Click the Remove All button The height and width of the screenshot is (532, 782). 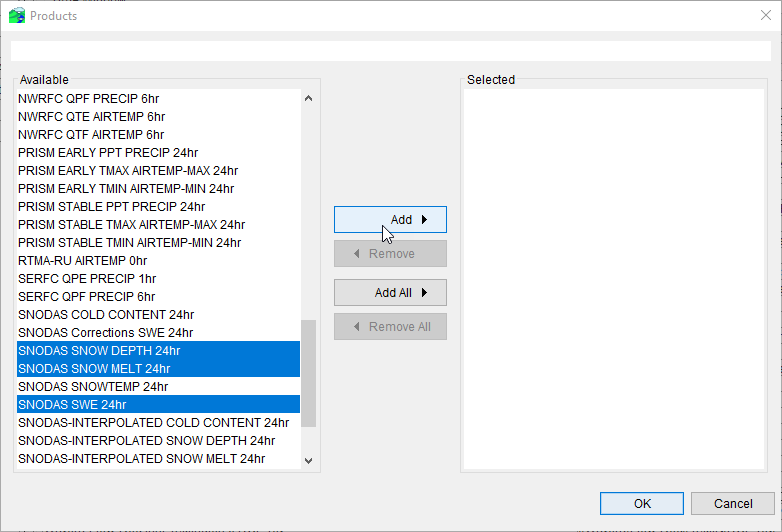[390, 327]
